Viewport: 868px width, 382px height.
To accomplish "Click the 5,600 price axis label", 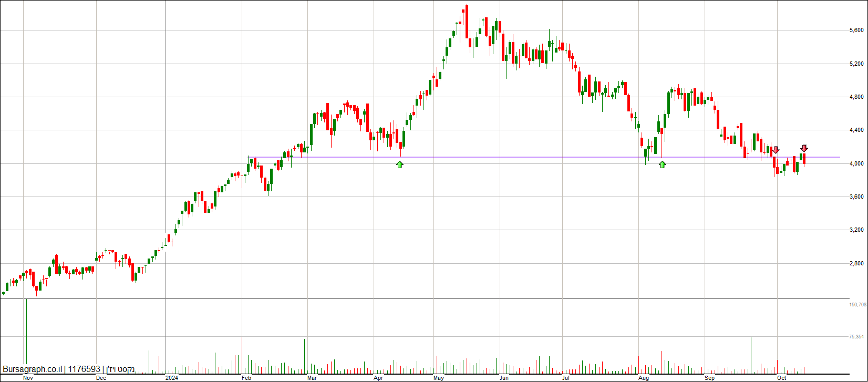I will tap(856, 30).
